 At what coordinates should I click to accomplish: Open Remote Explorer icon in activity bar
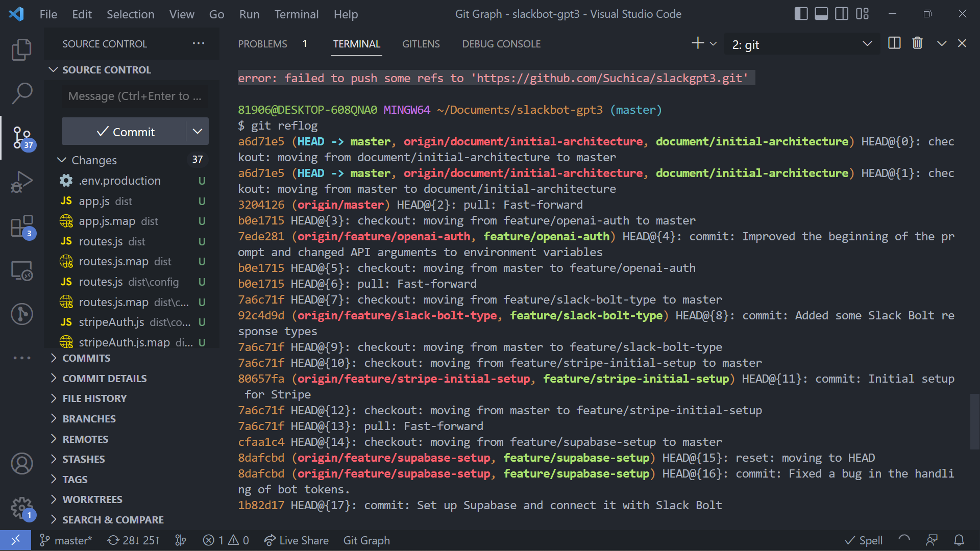[x=21, y=270]
